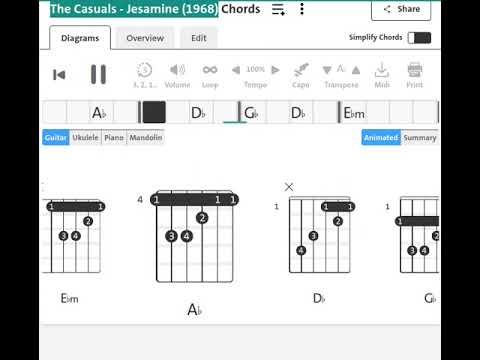480x360 pixels.
Task: Toggle the Simplify Chords switch
Action: tap(419, 38)
